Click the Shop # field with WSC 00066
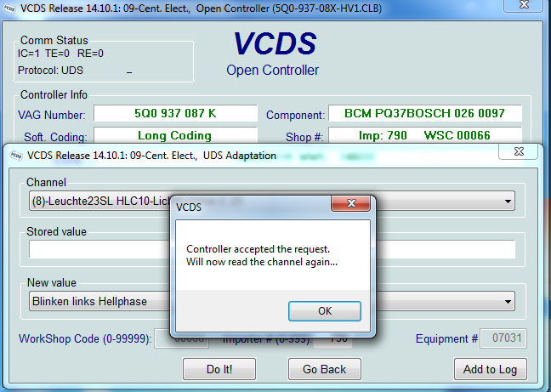Image resolution: width=551 pixels, height=392 pixels. point(425,135)
